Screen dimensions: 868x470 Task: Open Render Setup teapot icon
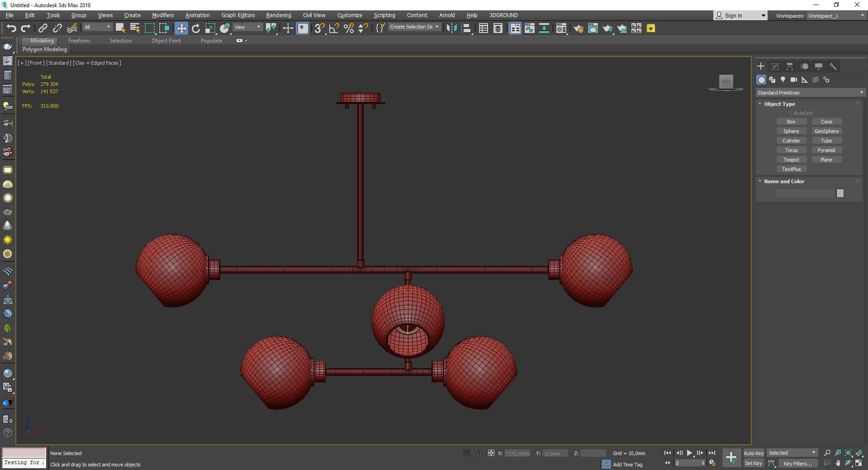579,28
